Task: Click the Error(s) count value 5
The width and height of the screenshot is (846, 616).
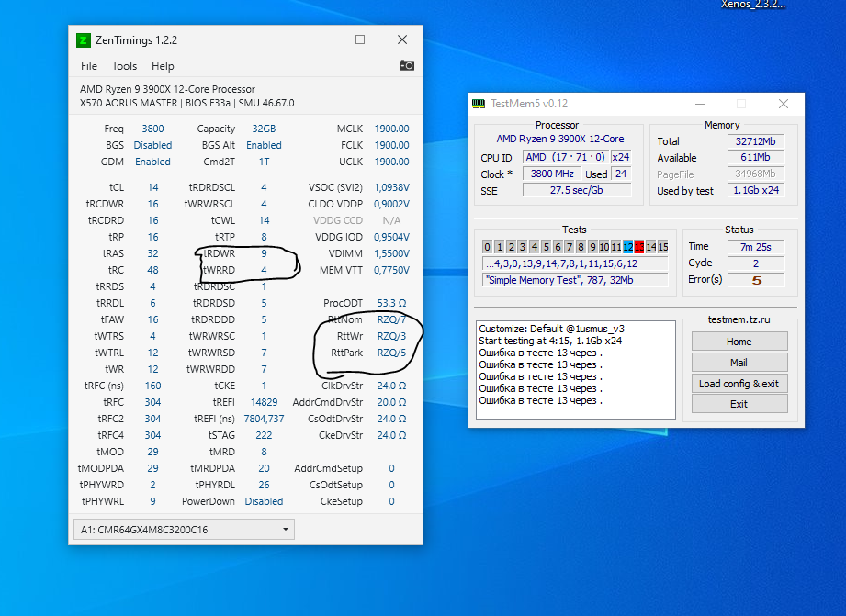Action: pyautogui.click(x=756, y=280)
